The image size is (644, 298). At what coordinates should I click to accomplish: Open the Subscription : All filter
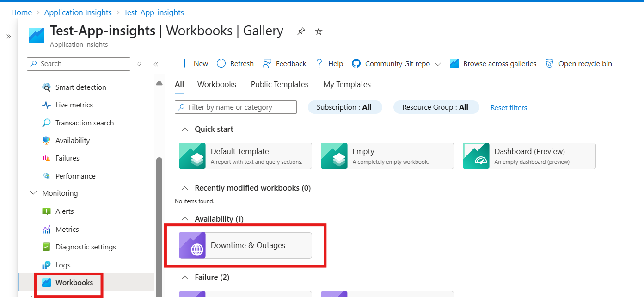tap(345, 107)
